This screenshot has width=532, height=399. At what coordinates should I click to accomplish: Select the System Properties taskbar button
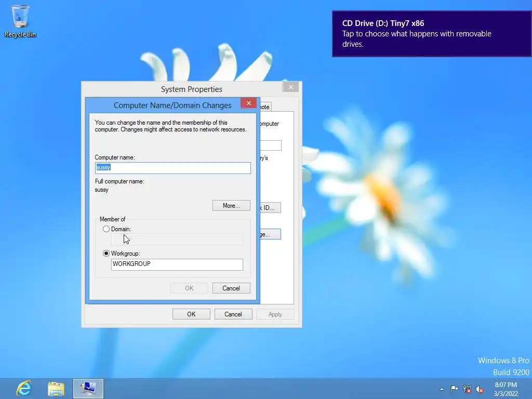pos(88,389)
